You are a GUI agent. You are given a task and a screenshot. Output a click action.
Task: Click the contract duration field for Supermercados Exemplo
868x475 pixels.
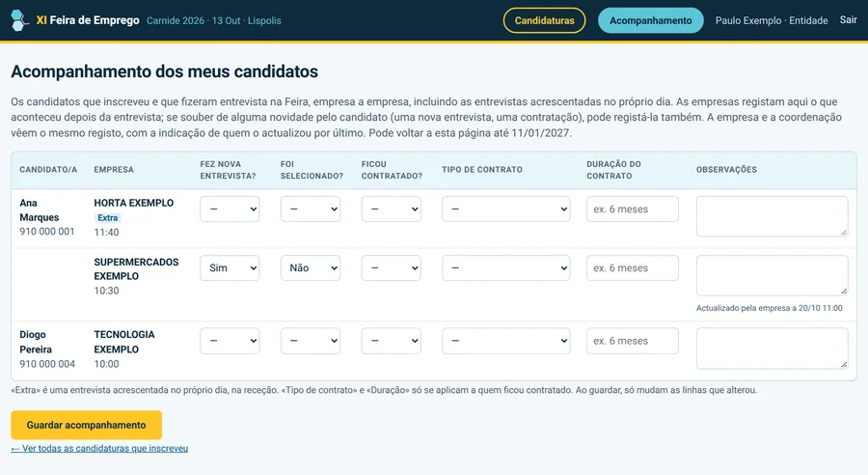pyautogui.click(x=632, y=267)
